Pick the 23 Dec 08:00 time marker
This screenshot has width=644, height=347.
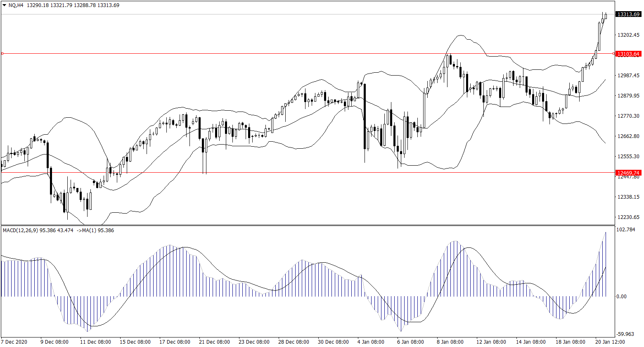point(254,342)
